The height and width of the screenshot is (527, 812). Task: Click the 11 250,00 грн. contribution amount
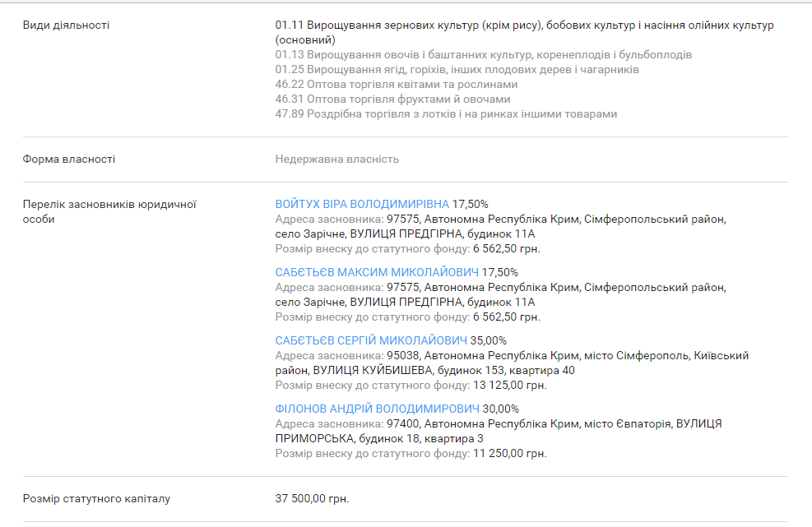[x=509, y=453]
